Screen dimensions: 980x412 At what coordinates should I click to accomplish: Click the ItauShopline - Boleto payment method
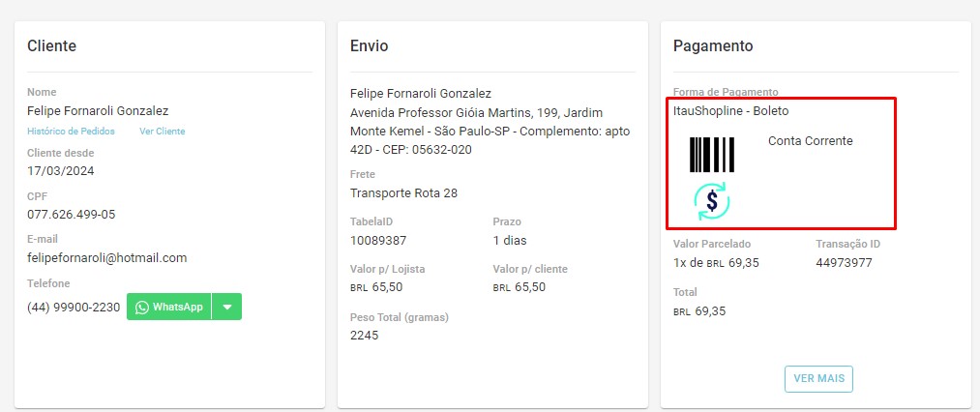[730, 111]
